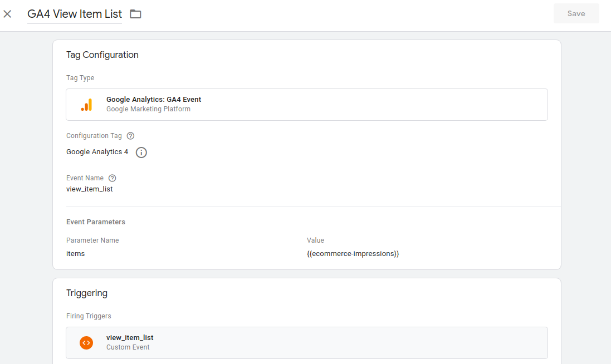Click the Google Analytics bar chart icon
611x364 pixels.
(86, 105)
